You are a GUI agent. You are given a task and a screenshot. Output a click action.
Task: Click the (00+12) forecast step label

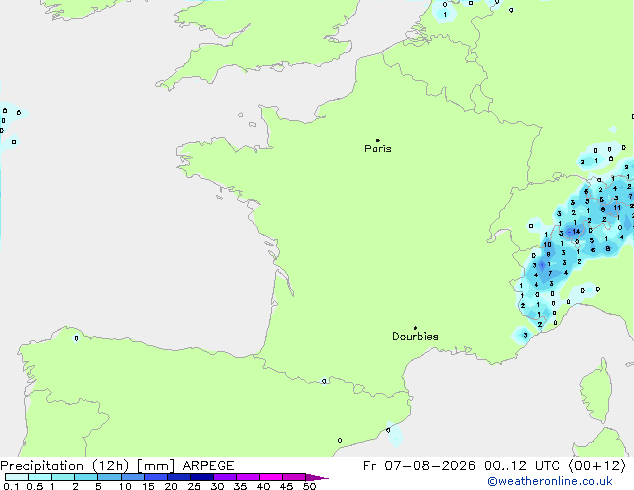597,466
